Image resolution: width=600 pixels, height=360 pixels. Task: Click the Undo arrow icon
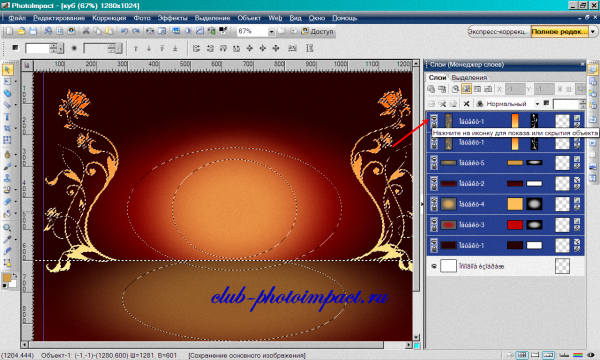[x=124, y=31]
